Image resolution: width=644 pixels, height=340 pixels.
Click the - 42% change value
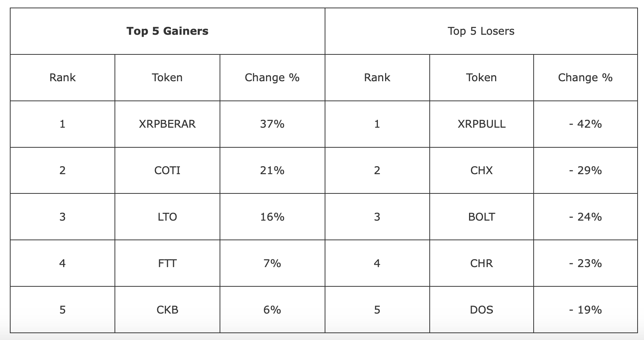(585, 124)
